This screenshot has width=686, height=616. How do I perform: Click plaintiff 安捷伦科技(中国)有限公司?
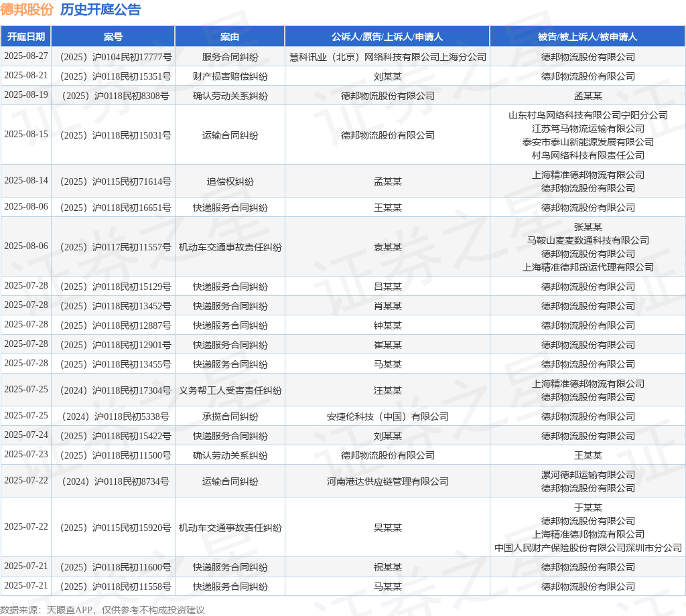point(388,416)
